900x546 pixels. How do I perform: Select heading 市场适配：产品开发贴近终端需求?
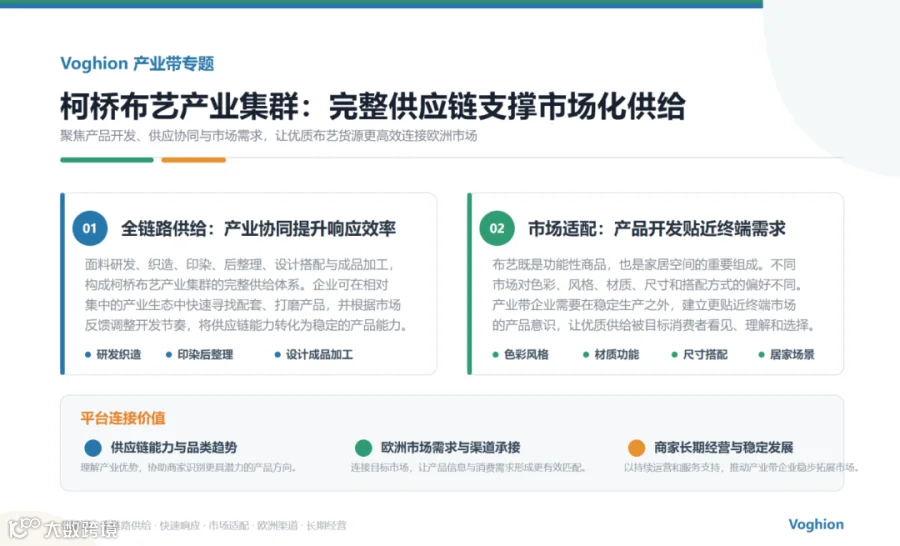(x=657, y=229)
